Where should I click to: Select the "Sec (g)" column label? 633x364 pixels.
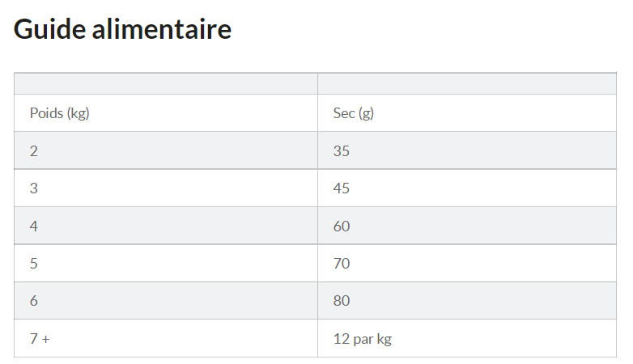pyautogui.click(x=354, y=113)
